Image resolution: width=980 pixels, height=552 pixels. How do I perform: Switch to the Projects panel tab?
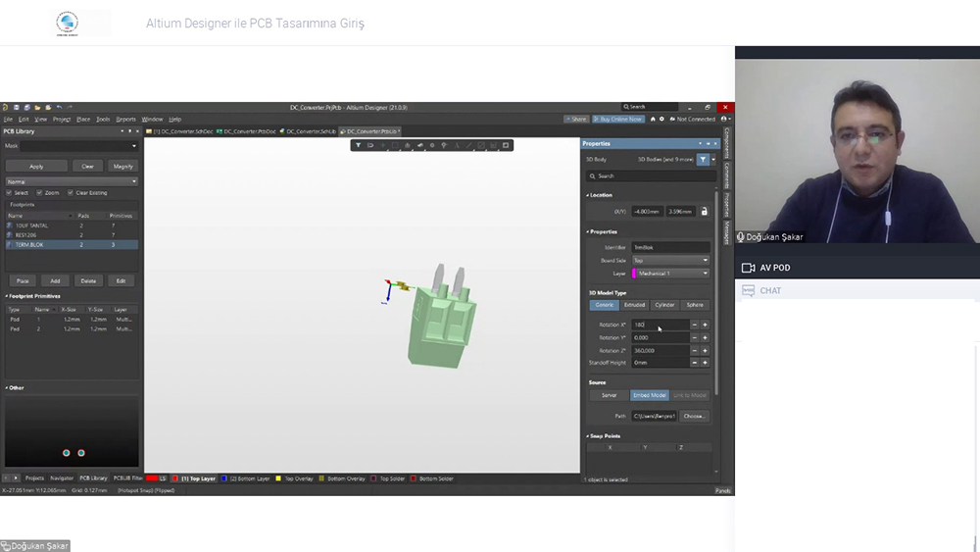pyautogui.click(x=34, y=478)
